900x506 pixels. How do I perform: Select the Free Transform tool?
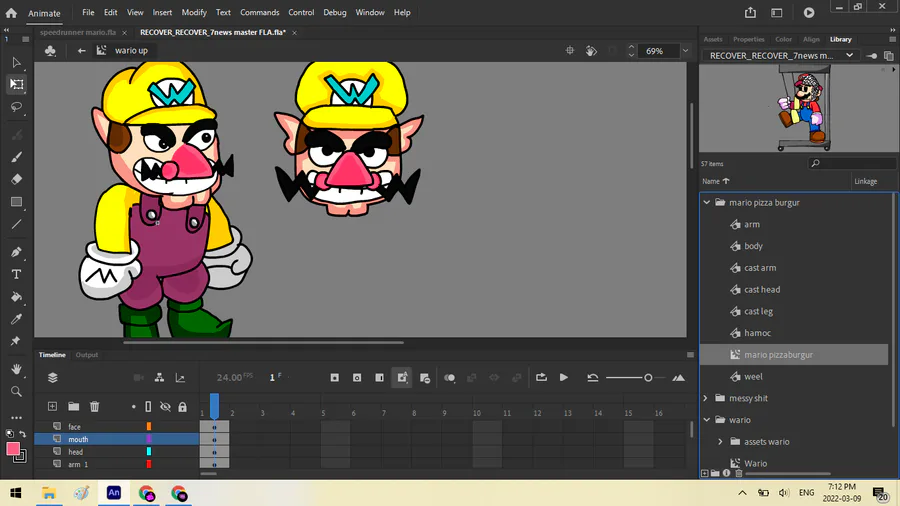[16, 84]
